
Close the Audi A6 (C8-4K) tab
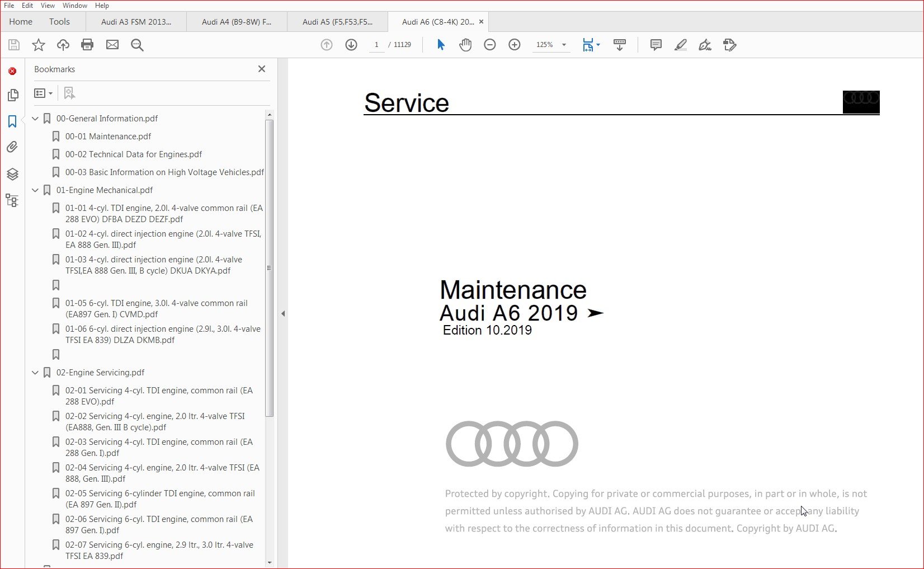(481, 22)
